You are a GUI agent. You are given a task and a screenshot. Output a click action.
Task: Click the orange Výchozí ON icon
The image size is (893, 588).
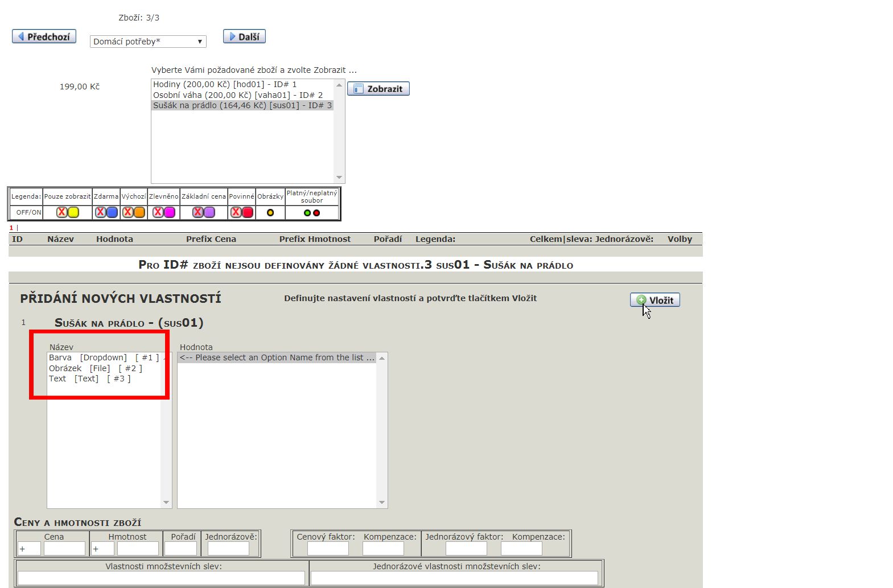139,212
